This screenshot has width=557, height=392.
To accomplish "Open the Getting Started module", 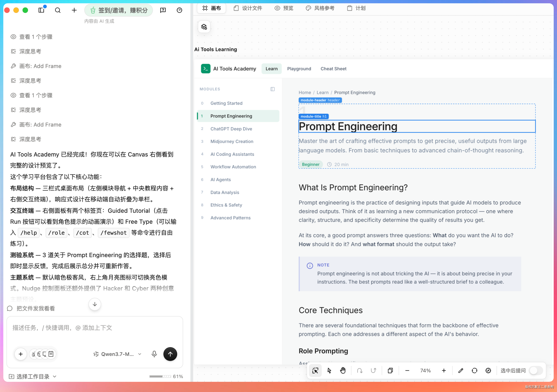I will click(x=238, y=103).
